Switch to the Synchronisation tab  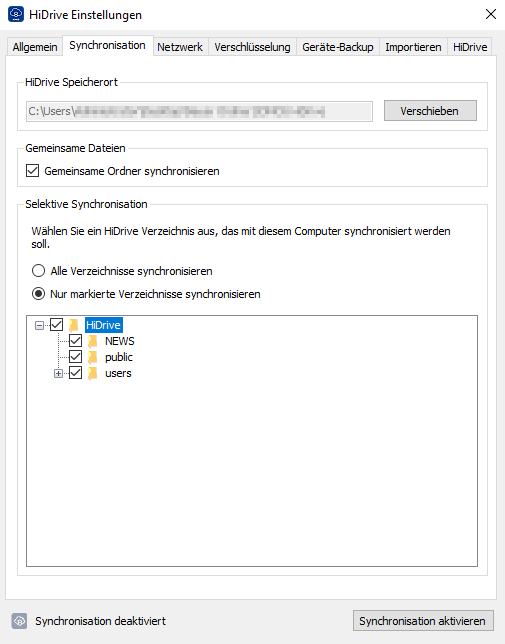(108, 45)
